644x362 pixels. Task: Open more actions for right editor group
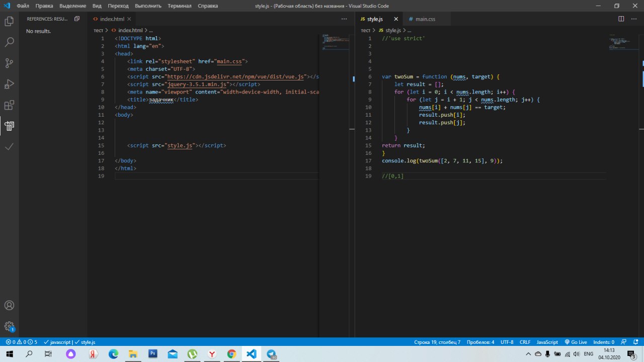(633, 19)
